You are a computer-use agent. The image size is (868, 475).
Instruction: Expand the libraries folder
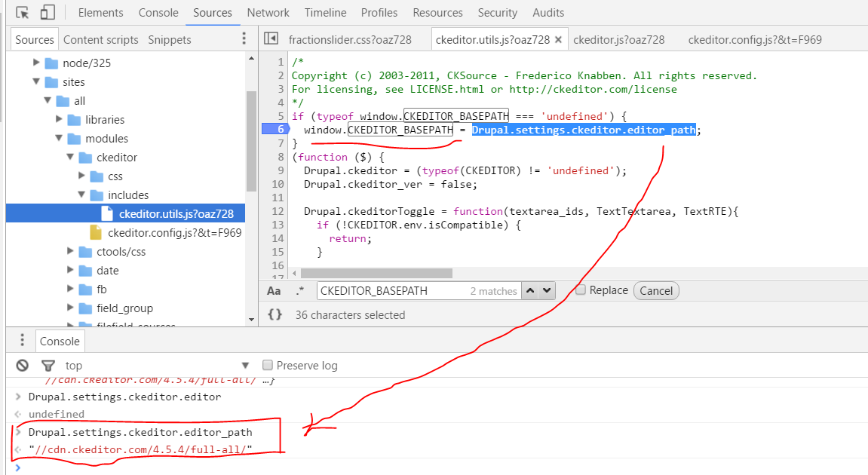60,120
